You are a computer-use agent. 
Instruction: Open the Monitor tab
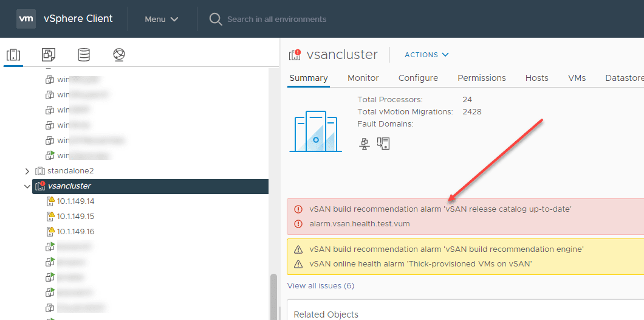tap(363, 78)
